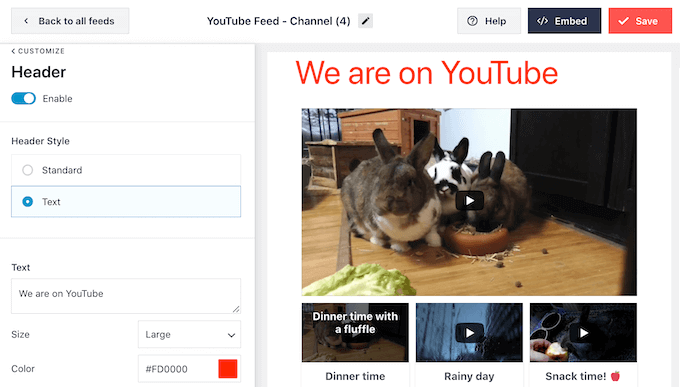This screenshot has width=680, height=387.
Task: Open the Dinner time video thumbnail
Action: [x=355, y=332]
